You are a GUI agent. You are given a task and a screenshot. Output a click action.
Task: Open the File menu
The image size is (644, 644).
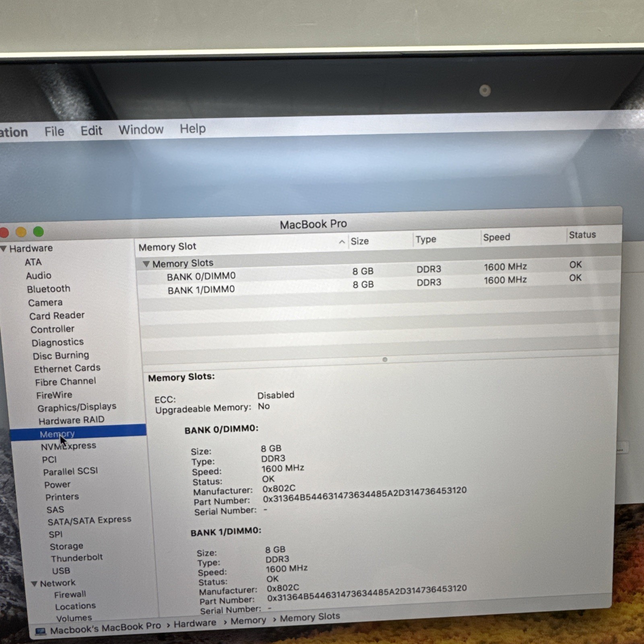(x=54, y=131)
